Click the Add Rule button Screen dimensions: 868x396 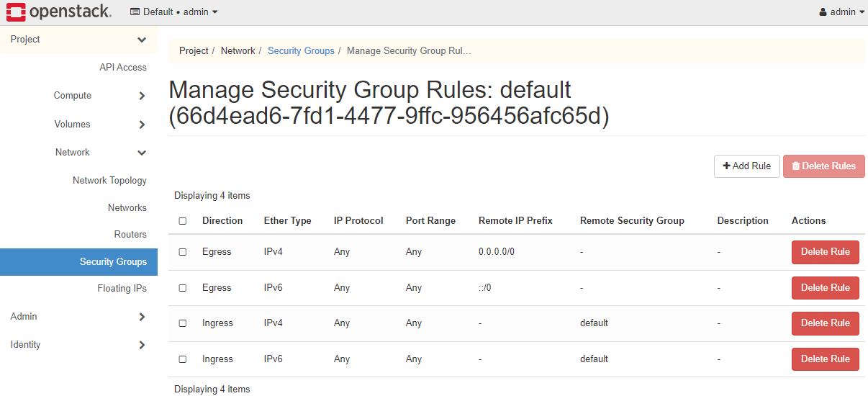(746, 166)
